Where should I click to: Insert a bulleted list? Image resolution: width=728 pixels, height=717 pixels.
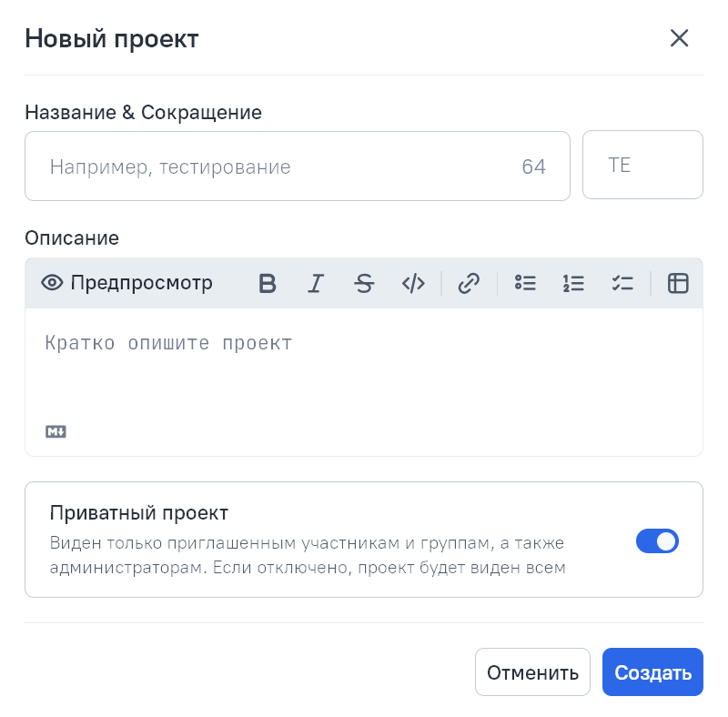click(x=525, y=284)
